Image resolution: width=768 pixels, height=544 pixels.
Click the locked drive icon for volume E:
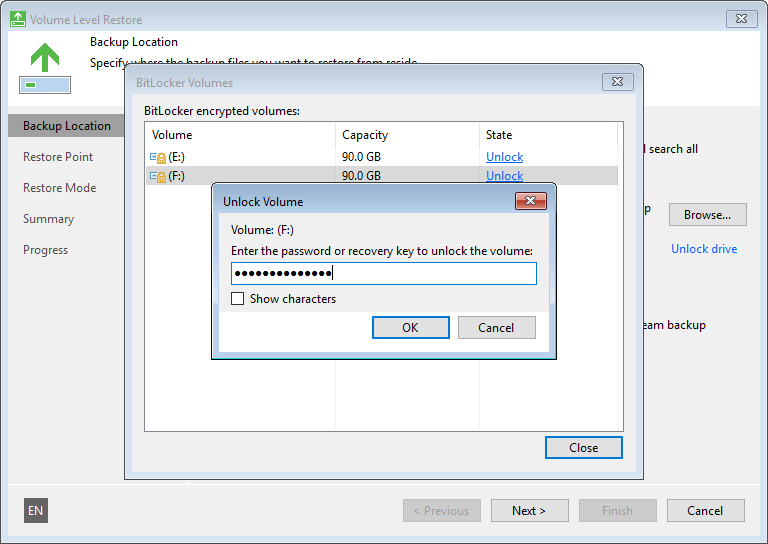pos(158,158)
